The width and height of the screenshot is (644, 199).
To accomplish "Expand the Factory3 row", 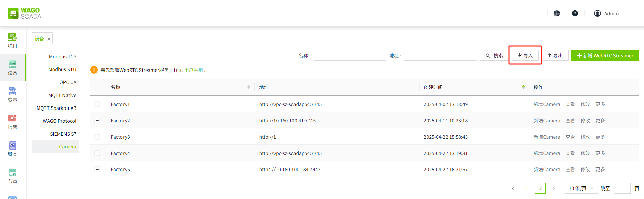I will [x=97, y=137].
